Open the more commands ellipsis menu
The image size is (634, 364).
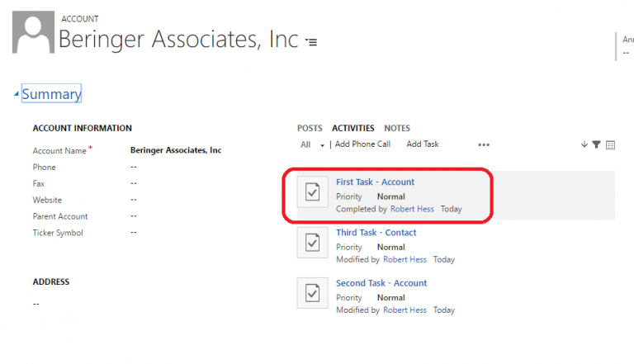484,144
